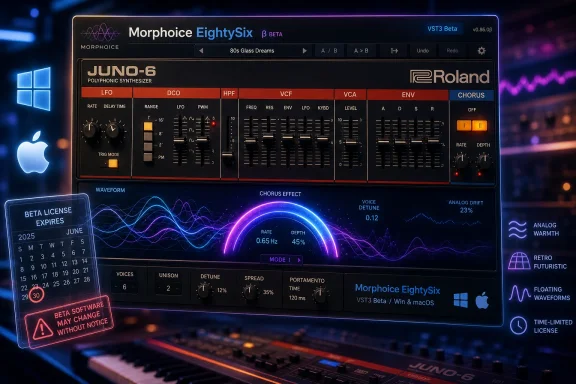
Task: Click the VCF FREQ slider
Action: [251, 141]
